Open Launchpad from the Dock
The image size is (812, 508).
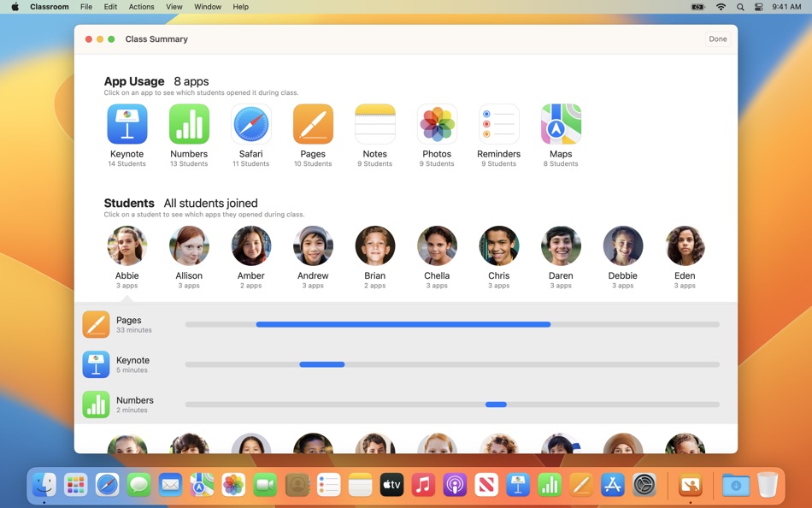75,485
